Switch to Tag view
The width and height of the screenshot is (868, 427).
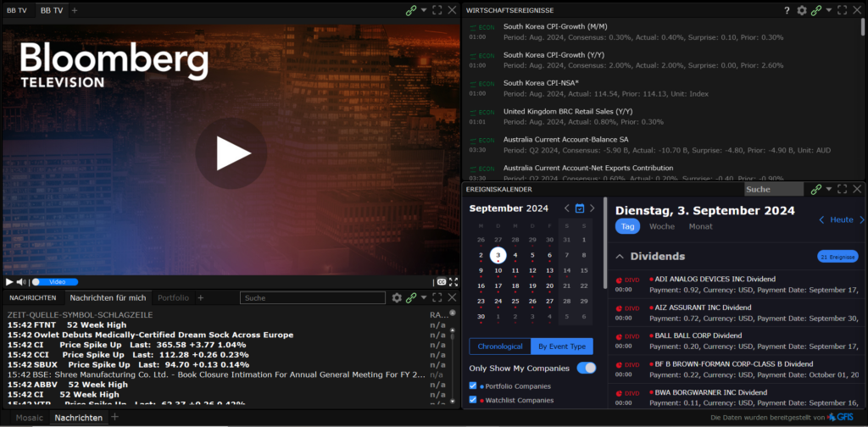point(628,226)
